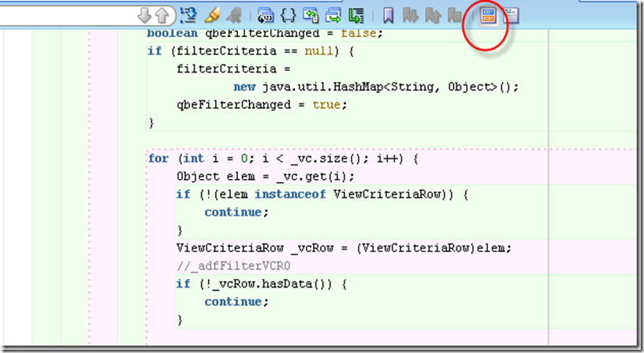Click the greyed next bookmark icon
This screenshot has width=644, height=353.
pyautogui.click(x=411, y=16)
